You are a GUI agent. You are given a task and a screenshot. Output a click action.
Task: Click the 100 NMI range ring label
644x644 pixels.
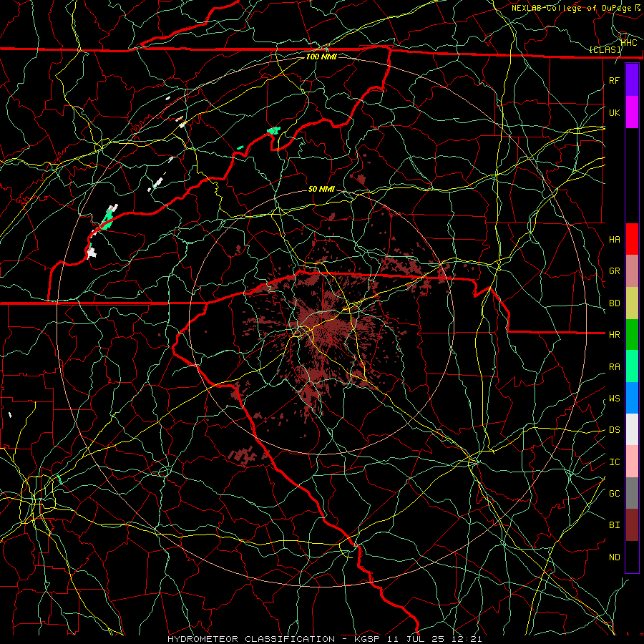coord(321,57)
